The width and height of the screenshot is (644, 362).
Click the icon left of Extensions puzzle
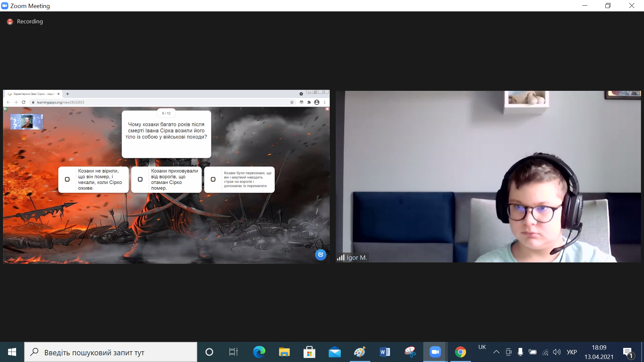pos(301,102)
